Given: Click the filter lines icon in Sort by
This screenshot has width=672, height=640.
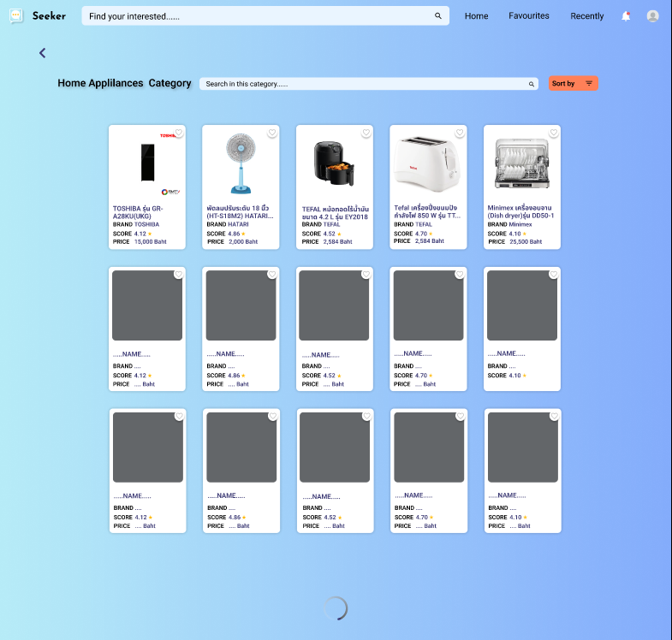Looking at the screenshot, I should pyautogui.click(x=589, y=83).
